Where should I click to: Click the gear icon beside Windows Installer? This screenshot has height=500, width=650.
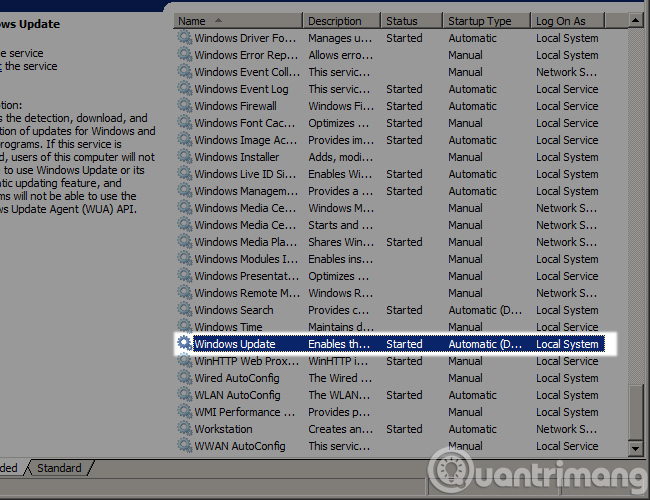pos(184,157)
